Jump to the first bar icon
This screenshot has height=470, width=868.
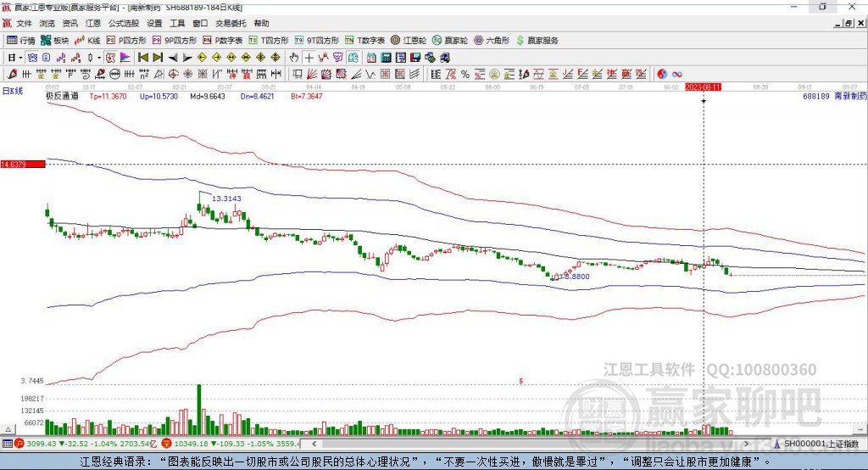[x=142, y=58]
